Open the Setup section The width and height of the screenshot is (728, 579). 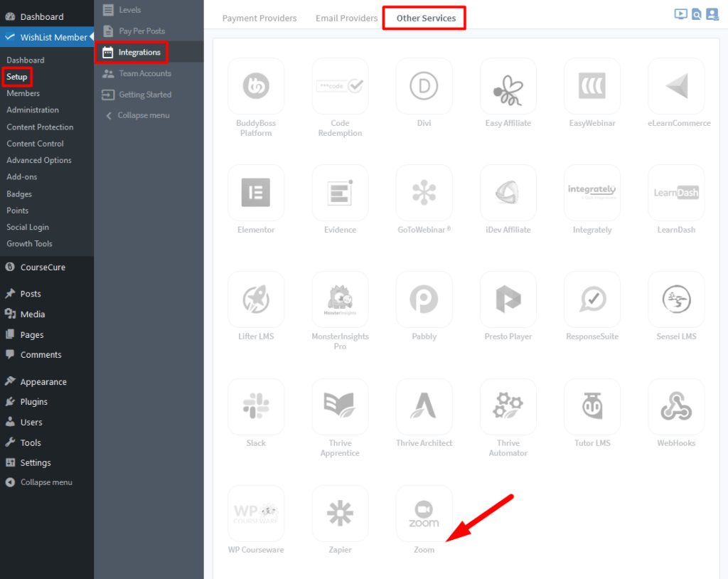[x=17, y=77]
